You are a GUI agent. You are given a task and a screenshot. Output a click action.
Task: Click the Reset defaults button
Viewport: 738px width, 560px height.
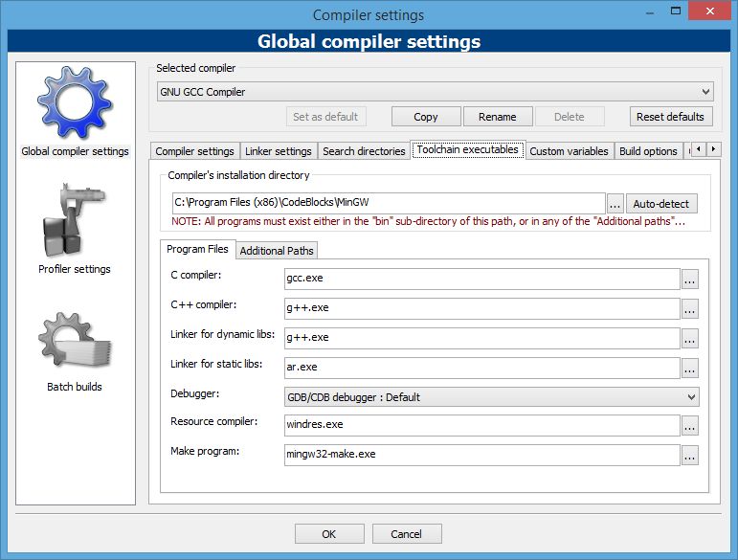[x=671, y=117]
